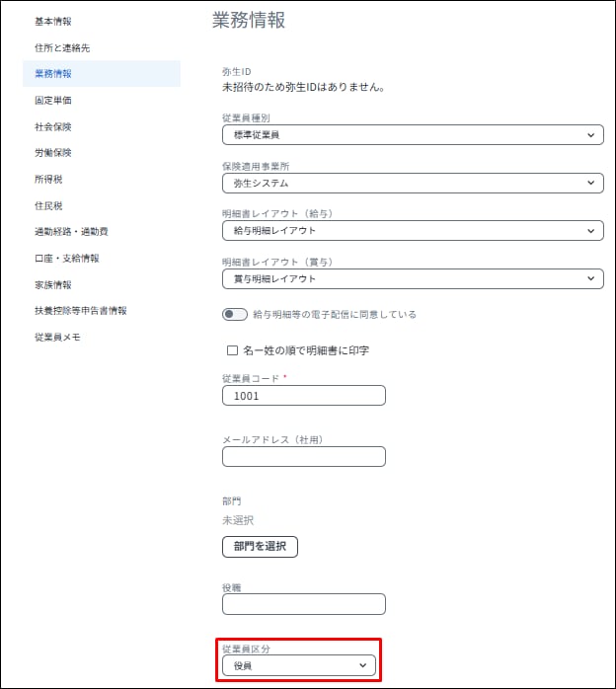Open the 従業員区分 dropdown
This screenshot has width=616, height=689.
tap(298, 667)
